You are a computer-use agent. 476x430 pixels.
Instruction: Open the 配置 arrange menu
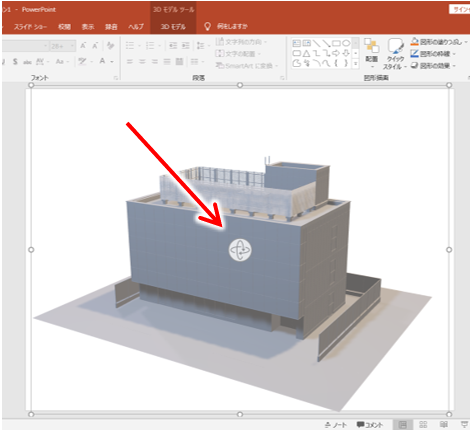tap(372, 53)
